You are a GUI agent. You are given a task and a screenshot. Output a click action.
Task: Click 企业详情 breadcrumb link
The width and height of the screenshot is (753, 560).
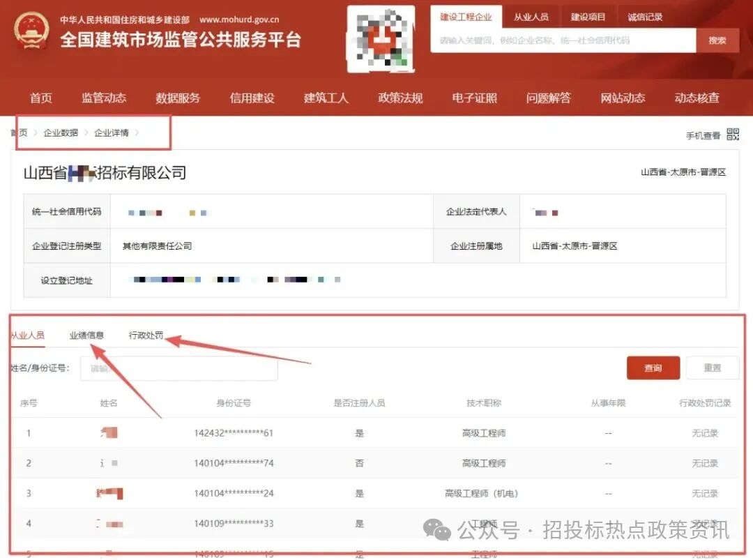click(x=112, y=133)
